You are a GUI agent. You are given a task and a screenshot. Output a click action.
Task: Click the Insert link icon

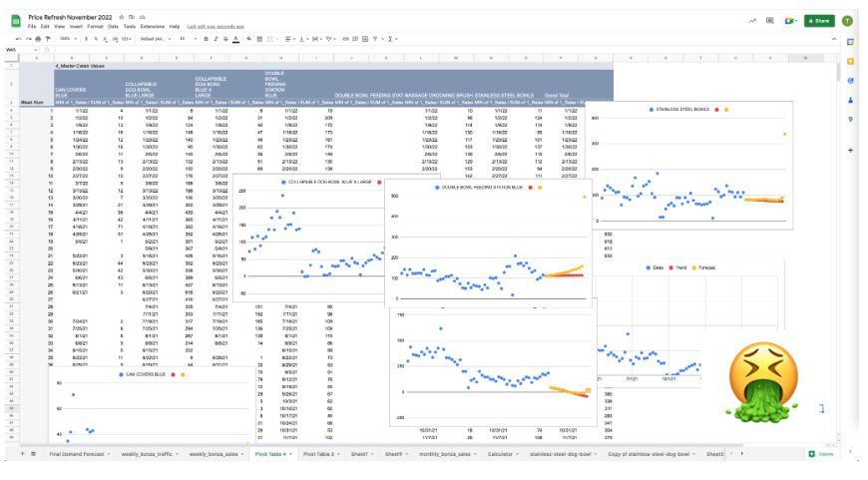click(x=345, y=39)
